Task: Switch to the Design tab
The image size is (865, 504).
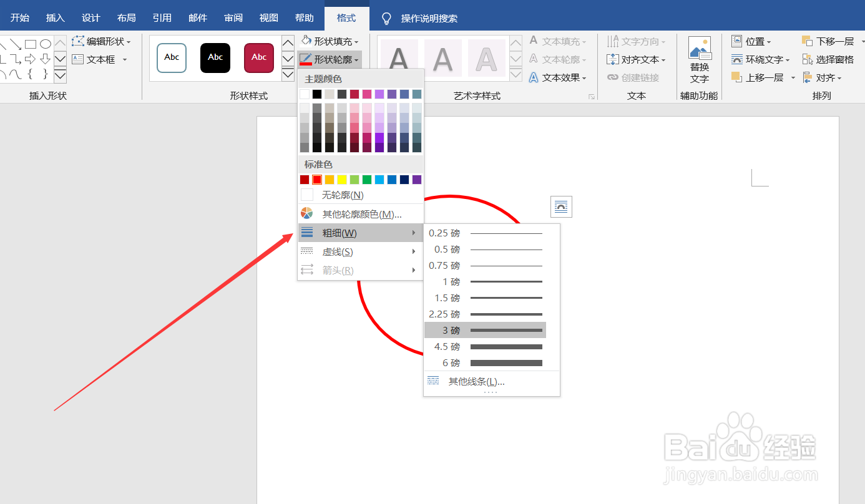Action: [91, 18]
